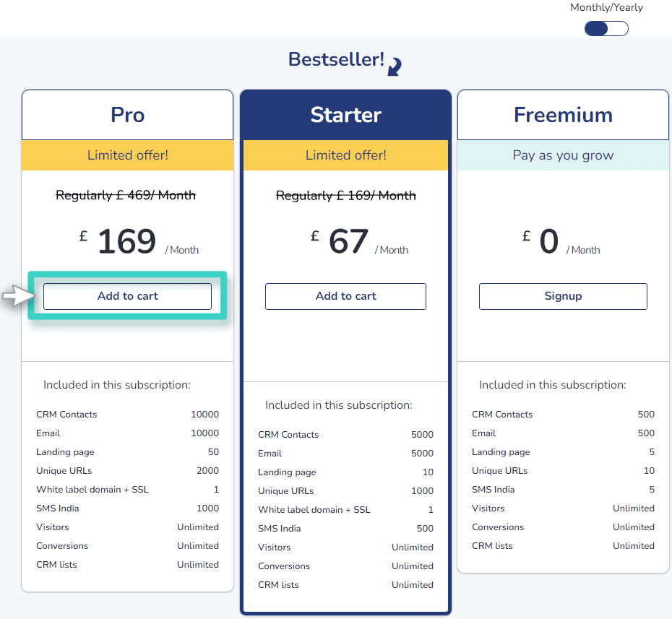The width and height of the screenshot is (672, 619).
Task: Click the £169 price on Pro
Action: (127, 241)
